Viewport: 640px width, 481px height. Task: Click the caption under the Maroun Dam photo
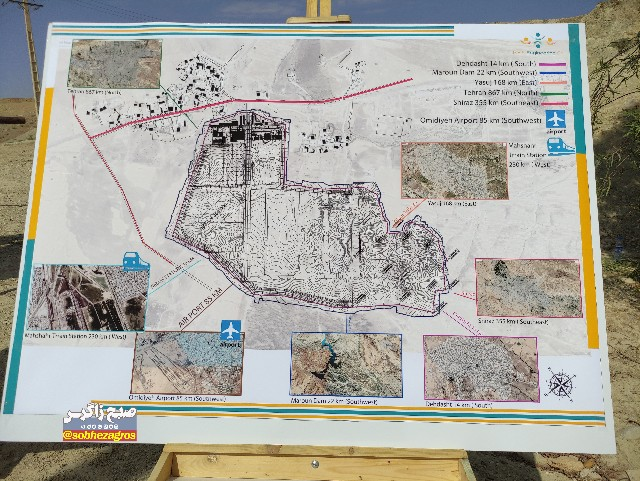point(334,402)
